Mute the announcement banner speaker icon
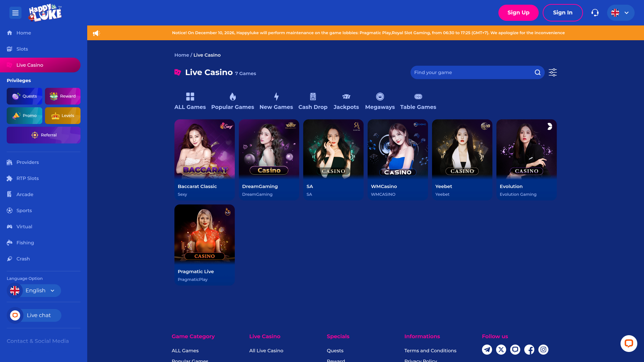Viewport: 644px width, 362px height. click(x=97, y=33)
